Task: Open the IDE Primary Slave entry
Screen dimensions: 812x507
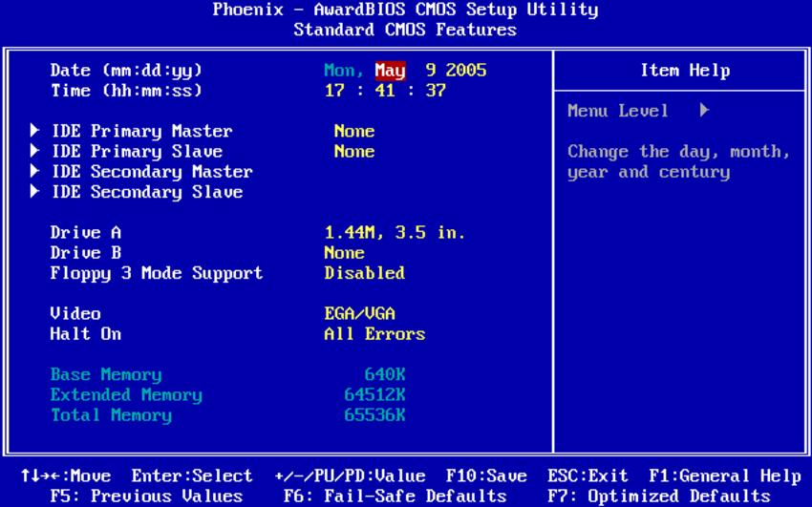Action: tap(138, 151)
